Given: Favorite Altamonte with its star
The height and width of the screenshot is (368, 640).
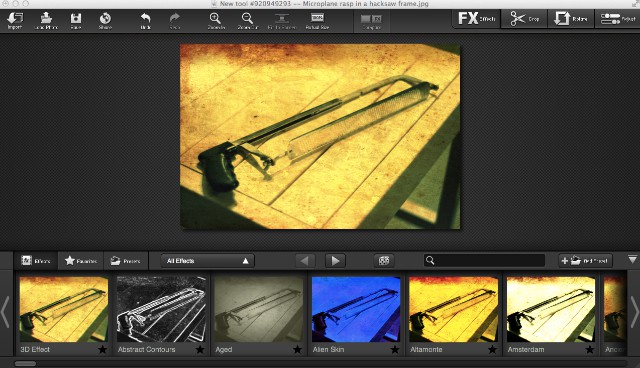Looking at the screenshot, I should [492, 350].
